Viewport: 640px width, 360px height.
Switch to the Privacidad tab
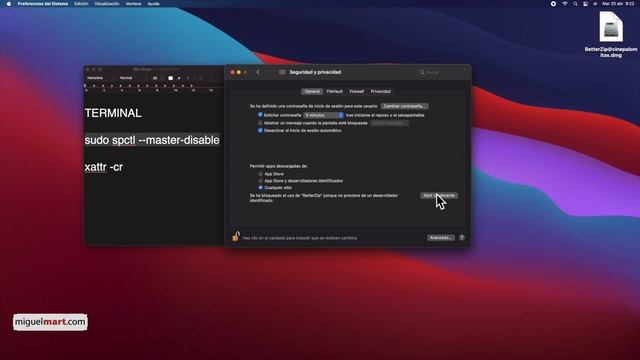(x=380, y=91)
